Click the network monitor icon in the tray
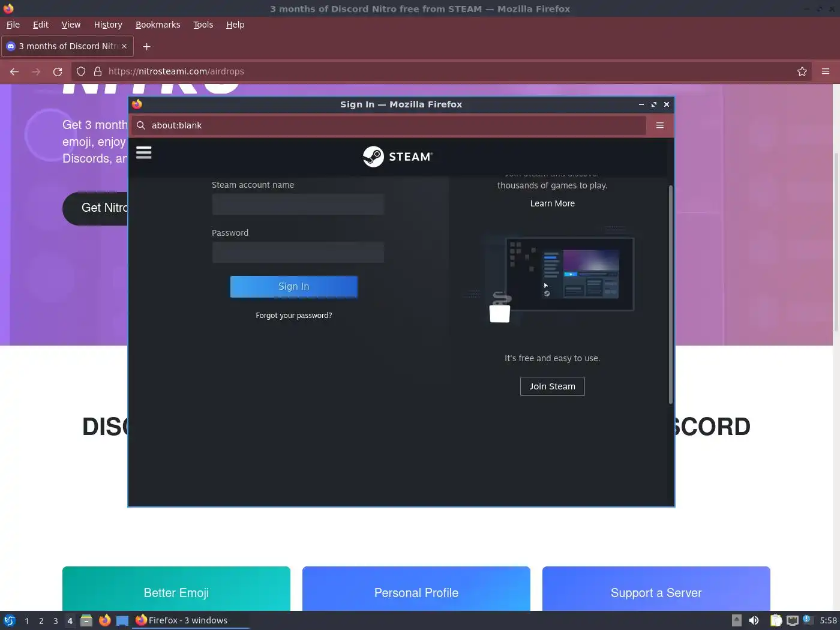The image size is (840, 630). click(x=792, y=620)
